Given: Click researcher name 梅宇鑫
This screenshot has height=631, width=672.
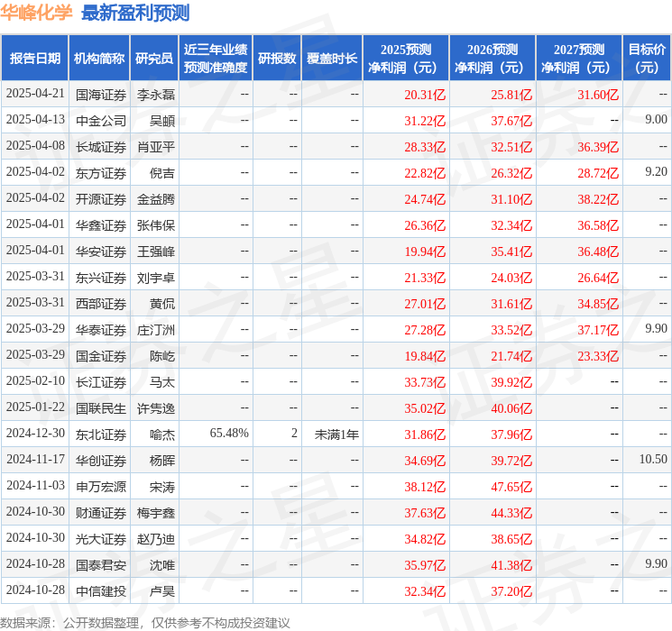Looking at the screenshot, I should coord(156,513).
